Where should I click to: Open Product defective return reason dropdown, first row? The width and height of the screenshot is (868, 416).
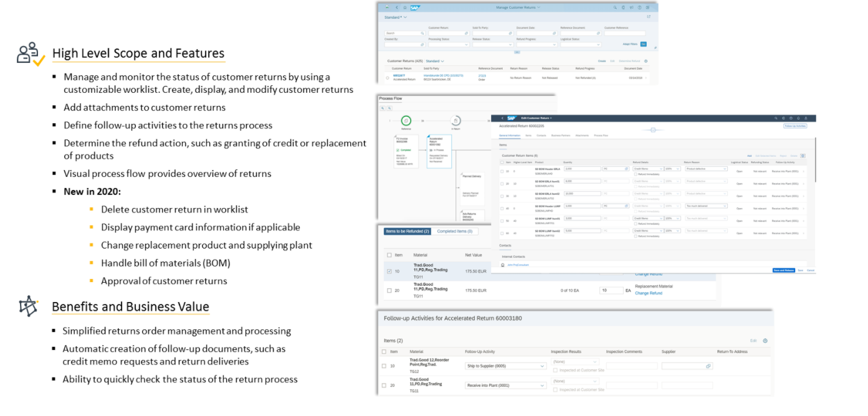705,169
